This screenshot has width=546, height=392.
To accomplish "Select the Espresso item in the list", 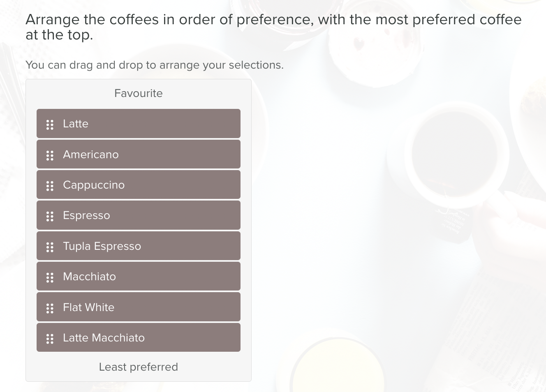I will 139,215.
